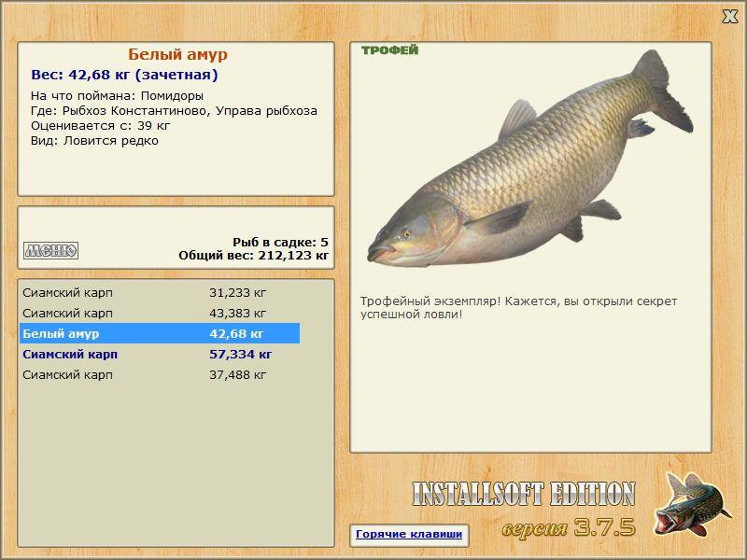The height and width of the screenshot is (560, 747).
Task: Click the Белый амур title in details panel
Action: pyautogui.click(x=177, y=54)
